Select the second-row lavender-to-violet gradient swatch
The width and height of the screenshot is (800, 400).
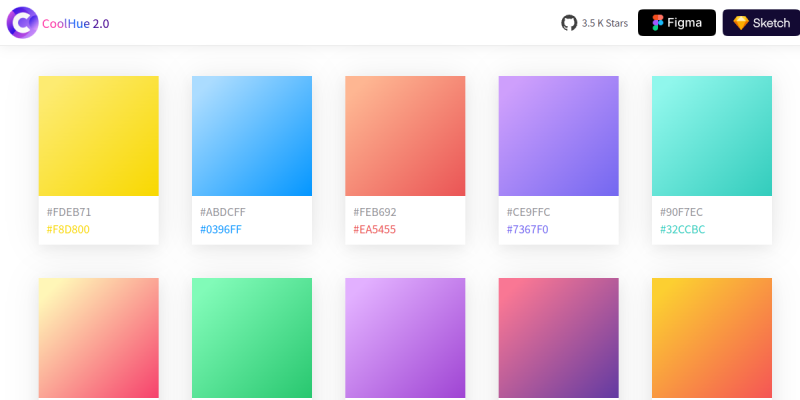pos(405,338)
